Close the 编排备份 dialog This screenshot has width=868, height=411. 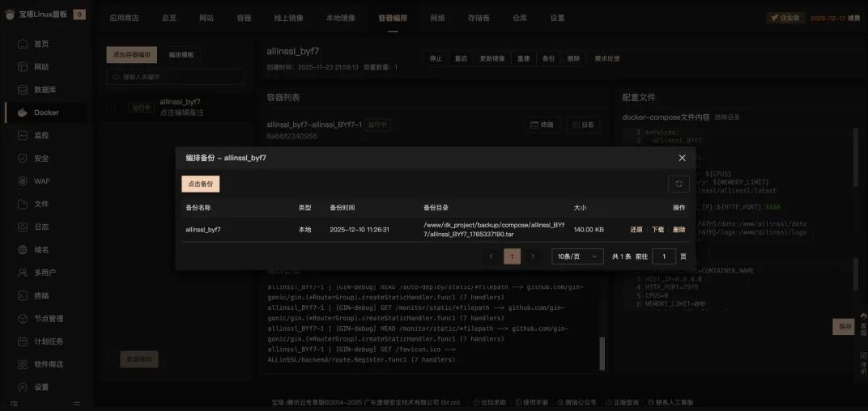coord(682,158)
